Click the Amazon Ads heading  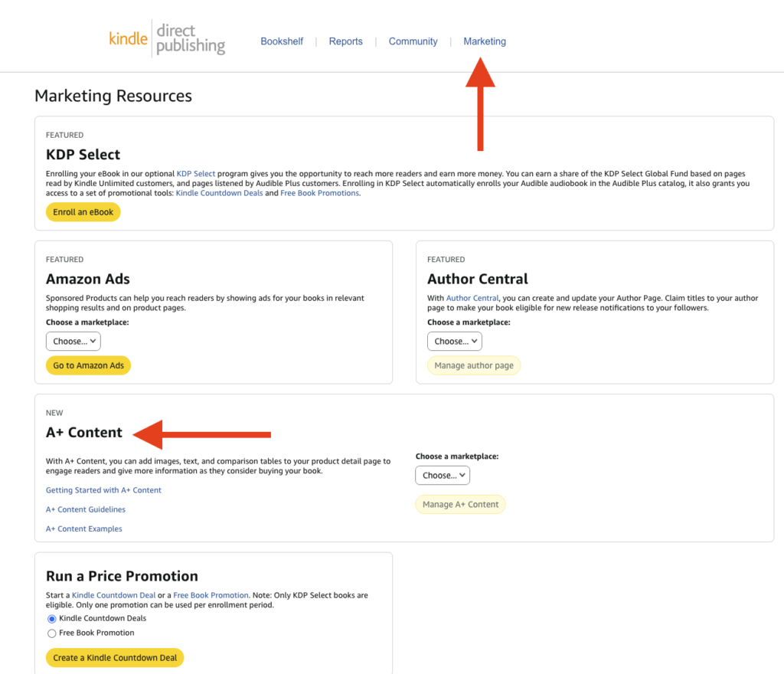pos(88,279)
